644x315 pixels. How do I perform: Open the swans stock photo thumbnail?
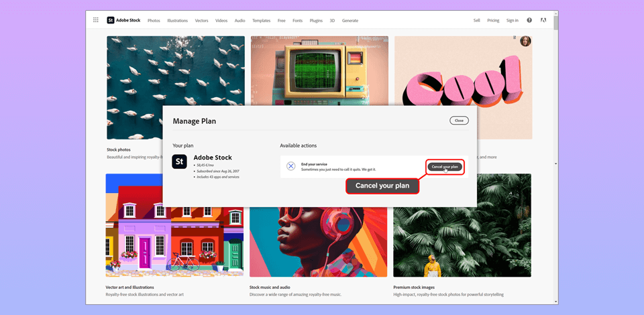click(176, 87)
